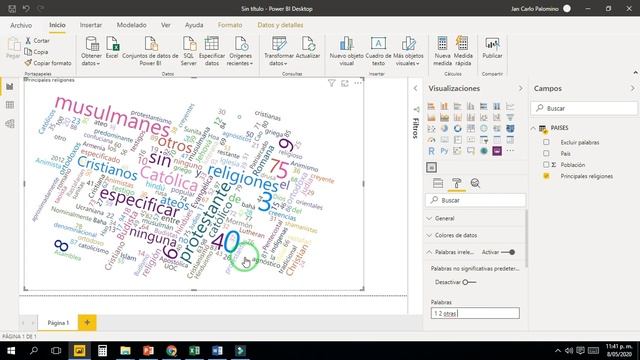This screenshot has width=640, height=360.
Task: Click the Buscar box in format pane
Action: 475,200
